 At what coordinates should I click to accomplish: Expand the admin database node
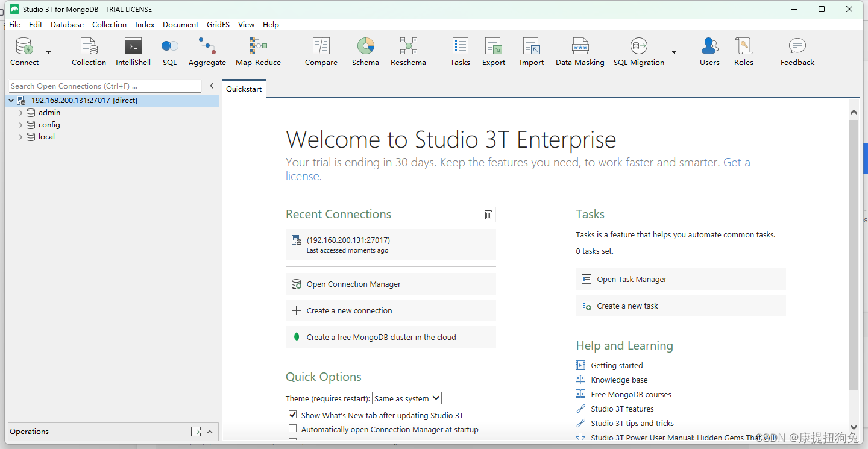21,113
